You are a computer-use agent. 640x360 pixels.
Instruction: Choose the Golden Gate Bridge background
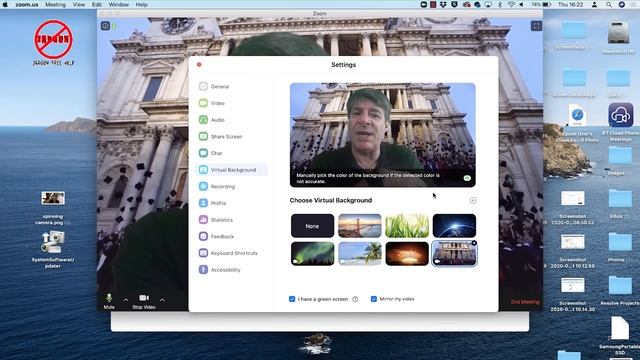tap(360, 226)
